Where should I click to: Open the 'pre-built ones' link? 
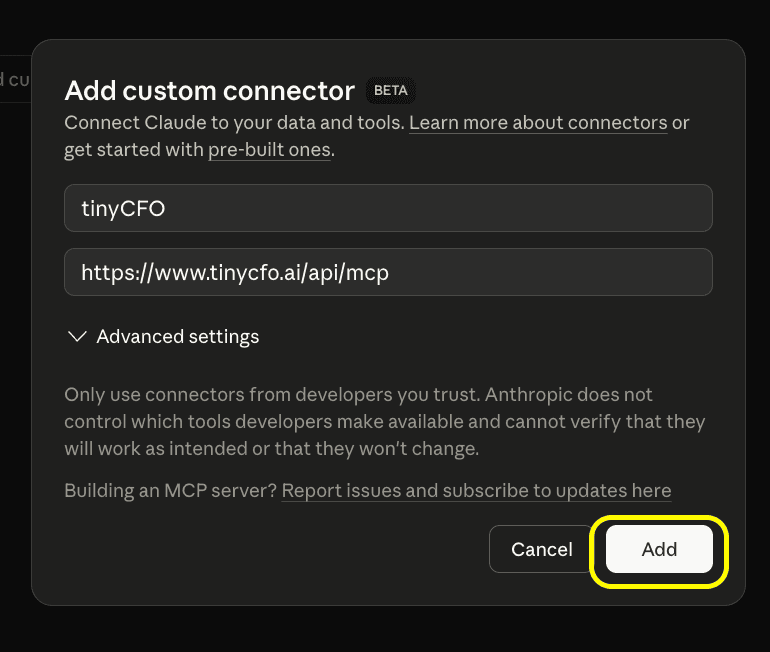click(x=270, y=150)
